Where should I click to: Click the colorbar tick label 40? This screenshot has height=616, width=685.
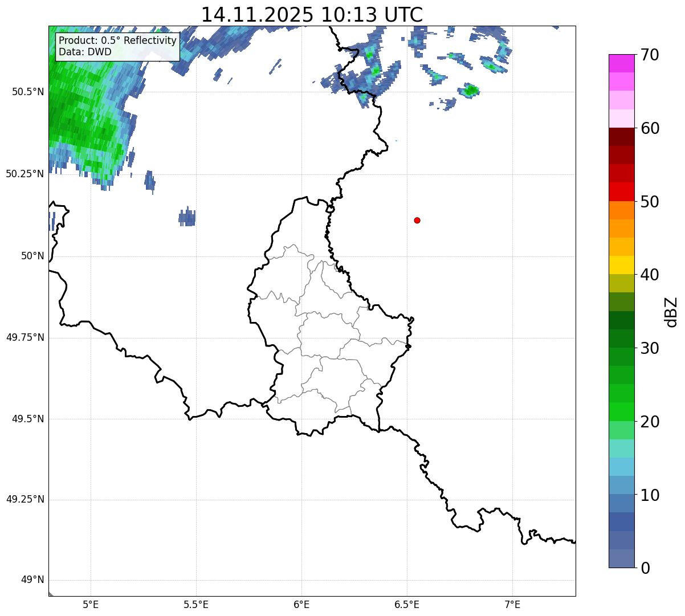[x=650, y=275]
